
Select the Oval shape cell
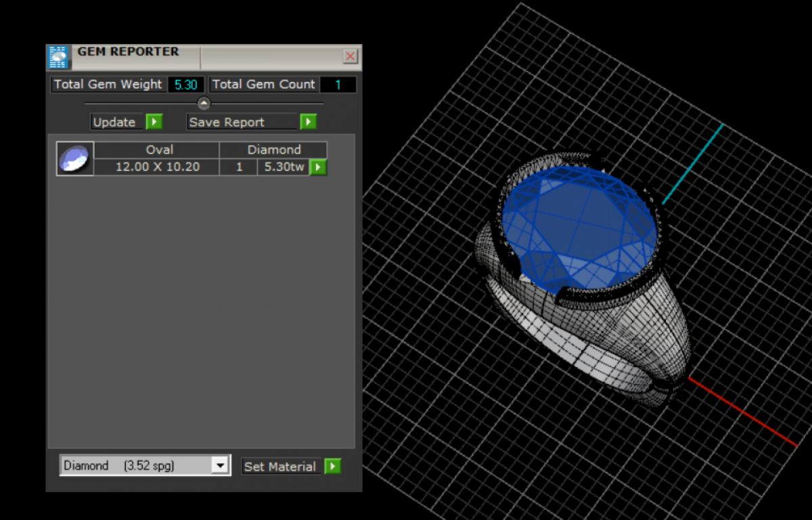[x=160, y=150]
